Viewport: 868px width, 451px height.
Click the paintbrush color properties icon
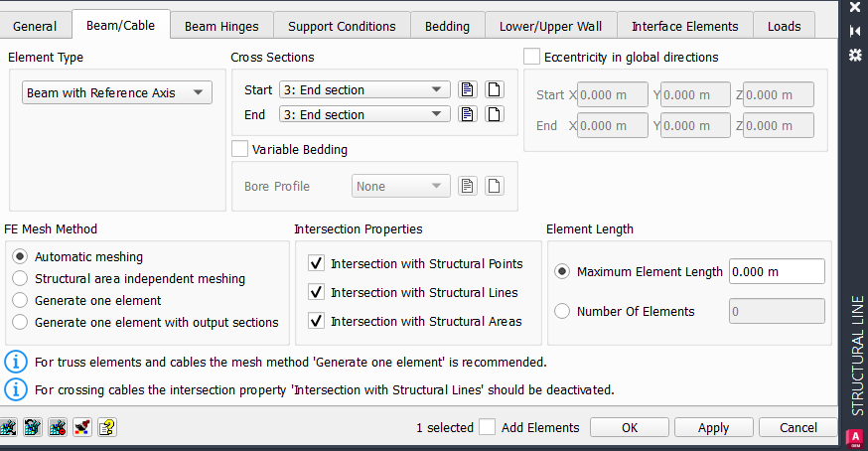(82, 427)
